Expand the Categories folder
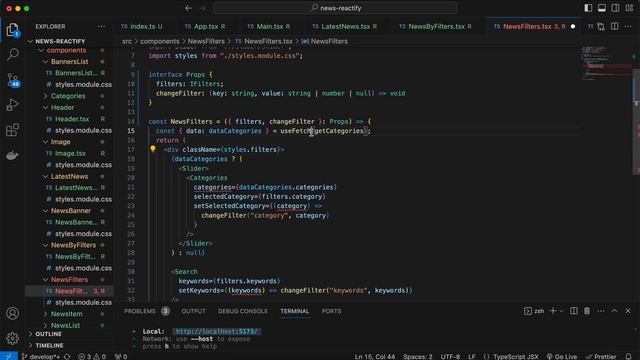Viewport: 640px width, 360px height. 69,96
